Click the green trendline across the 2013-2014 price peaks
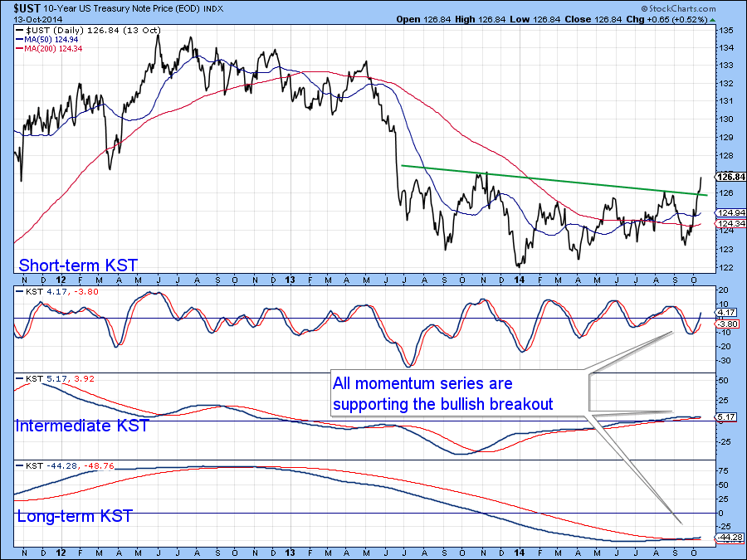 point(554,181)
